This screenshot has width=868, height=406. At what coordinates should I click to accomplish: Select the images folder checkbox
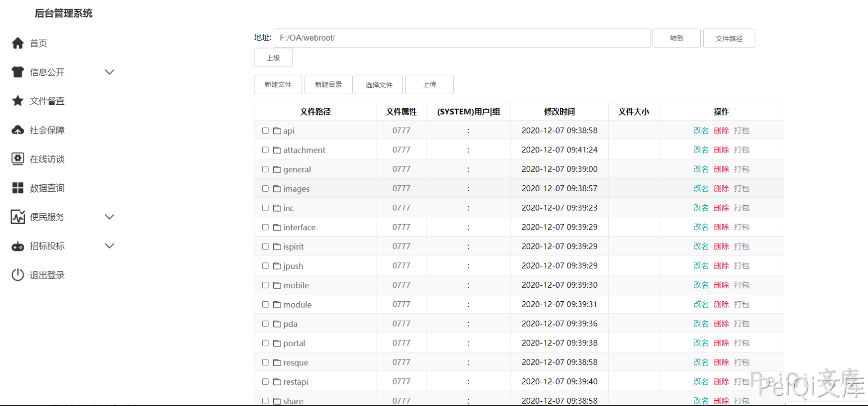(265, 189)
